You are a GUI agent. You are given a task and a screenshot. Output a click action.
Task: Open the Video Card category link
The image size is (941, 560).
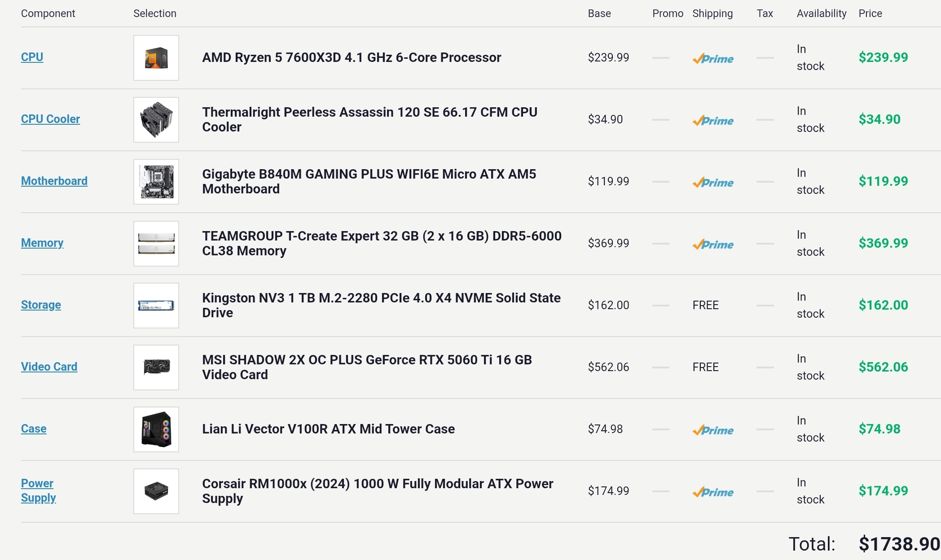coord(49,367)
